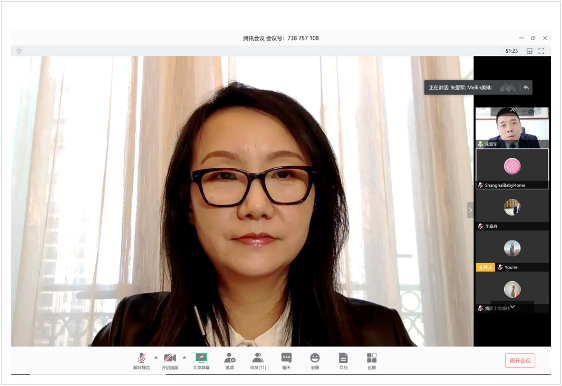Select the man's video thumbnail
This screenshot has height=386, width=562.
pos(512,128)
